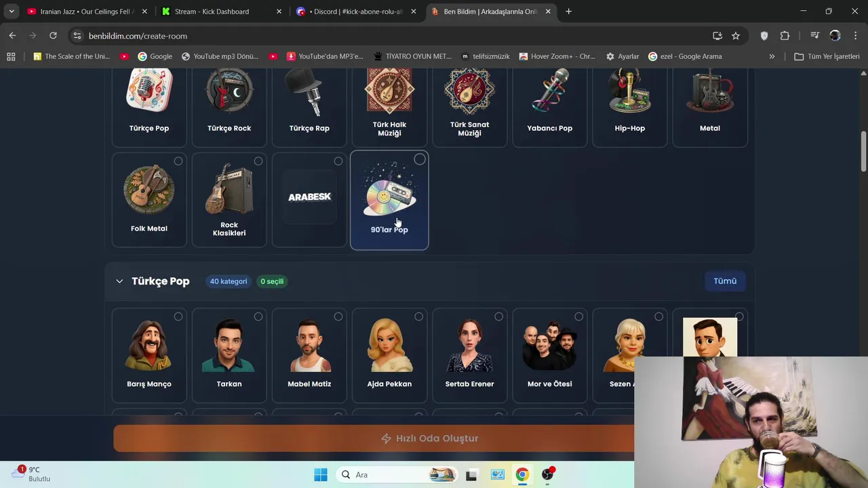Select the Metal category card
The width and height of the screenshot is (868, 488).
coord(709,107)
